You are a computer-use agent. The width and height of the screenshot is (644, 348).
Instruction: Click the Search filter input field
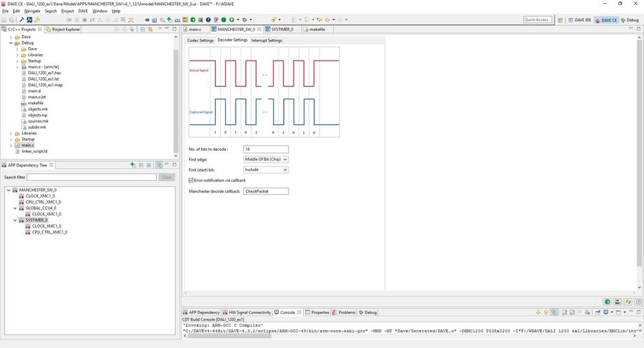coord(92,177)
